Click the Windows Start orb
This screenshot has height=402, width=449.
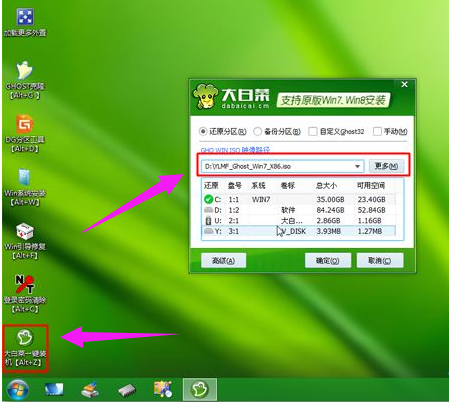point(18,389)
